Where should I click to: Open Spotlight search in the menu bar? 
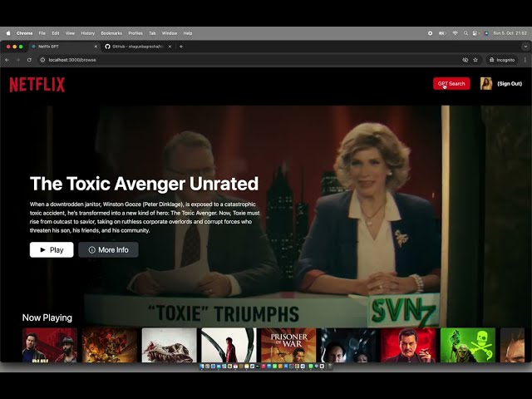point(465,33)
